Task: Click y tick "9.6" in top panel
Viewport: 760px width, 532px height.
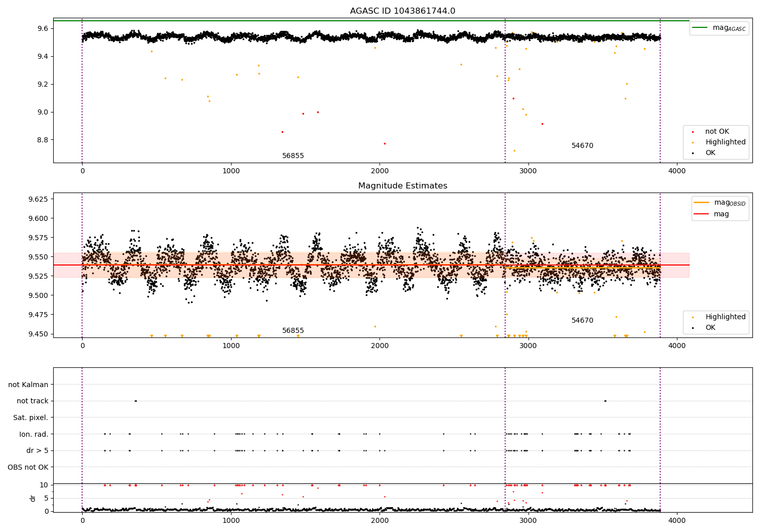Action: (x=42, y=28)
